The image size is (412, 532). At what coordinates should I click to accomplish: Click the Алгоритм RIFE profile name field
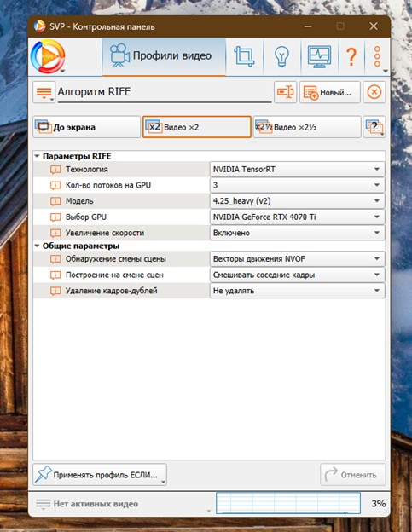click(x=165, y=92)
